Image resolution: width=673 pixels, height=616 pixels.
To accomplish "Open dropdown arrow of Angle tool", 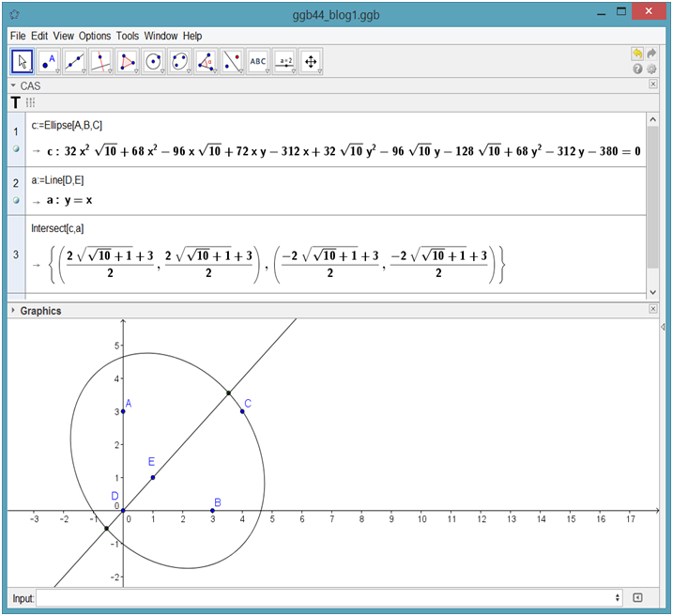I will 215,71.
